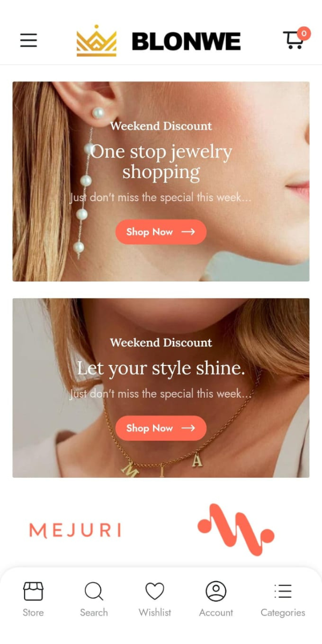Click the gold crown logo

point(97,40)
